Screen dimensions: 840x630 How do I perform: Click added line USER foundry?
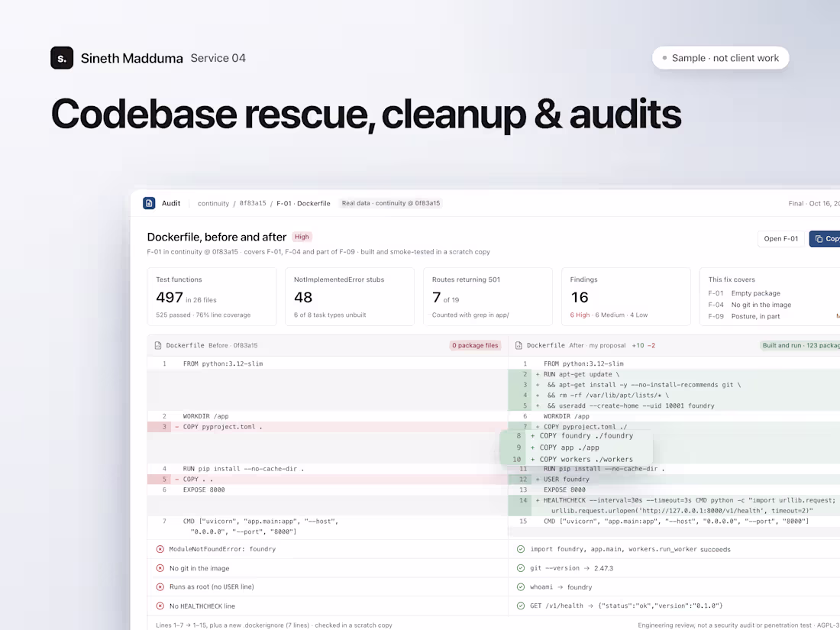(674, 480)
